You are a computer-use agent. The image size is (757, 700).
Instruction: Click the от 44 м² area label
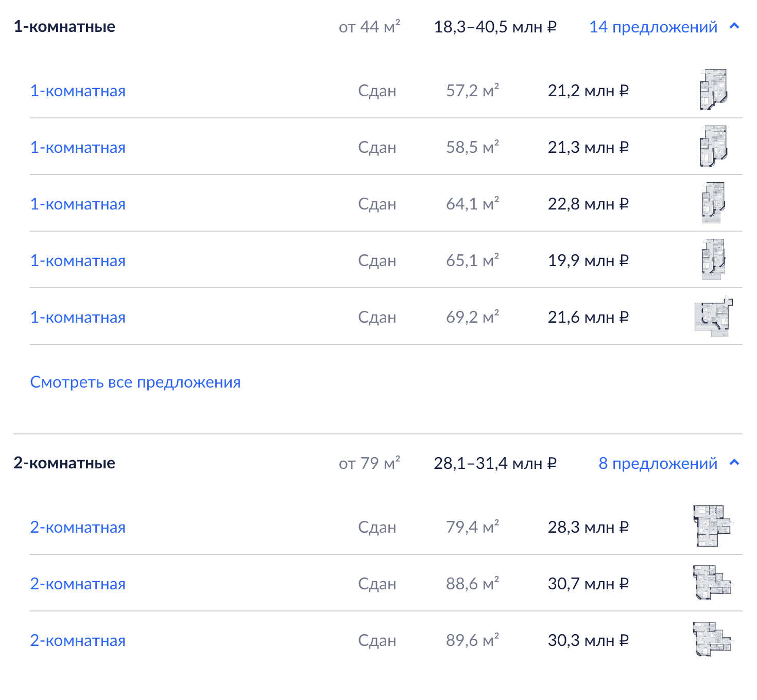(x=370, y=26)
